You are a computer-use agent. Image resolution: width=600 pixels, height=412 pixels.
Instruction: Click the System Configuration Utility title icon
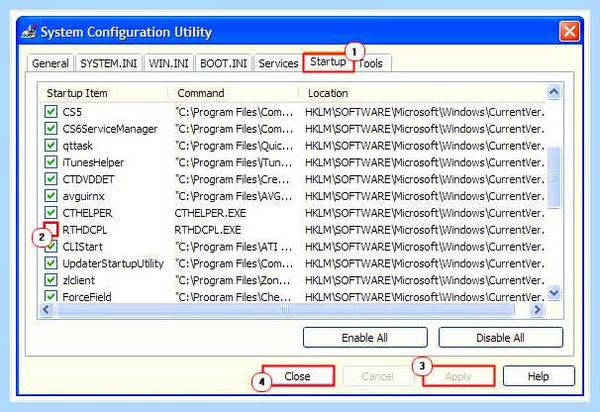(x=29, y=32)
